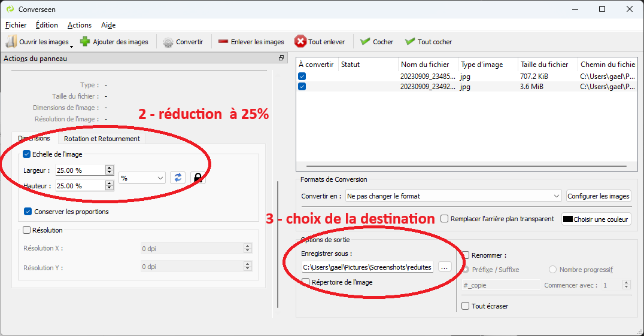644x336 pixels.
Task: Click the Tout cocher checkmark icon
Action: point(410,42)
